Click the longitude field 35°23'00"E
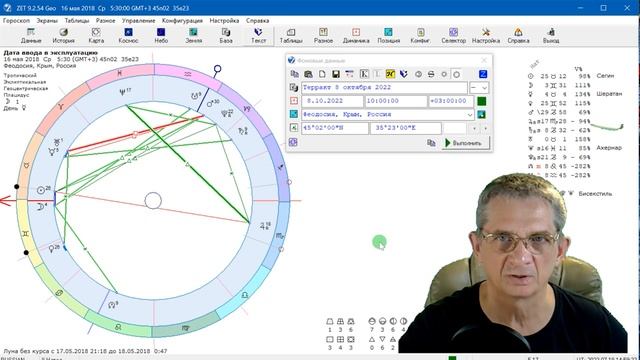 coord(406,128)
